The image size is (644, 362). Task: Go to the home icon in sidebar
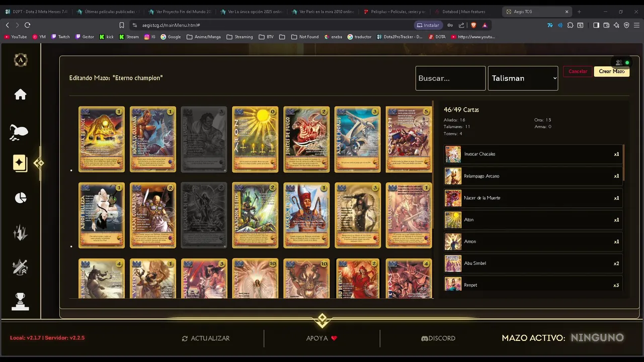click(x=20, y=95)
